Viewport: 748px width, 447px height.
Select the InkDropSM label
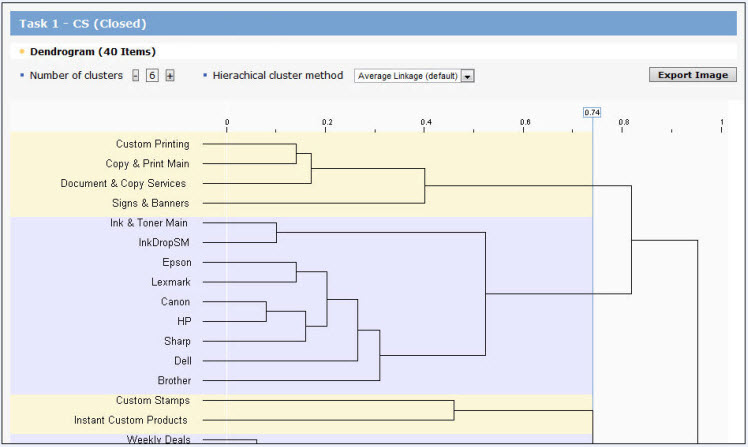[164, 242]
